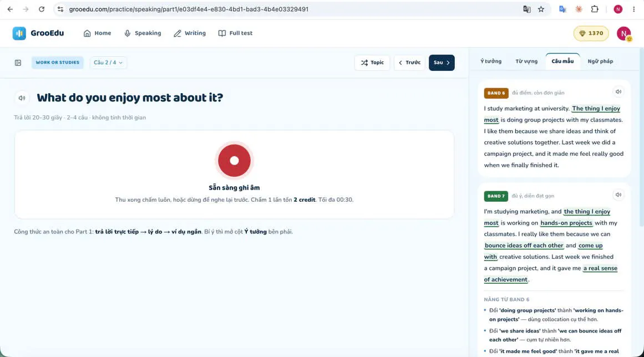The height and width of the screenshot is (357, 644).
Task: Go back with the browser back arrow
Action: [11, 9]
